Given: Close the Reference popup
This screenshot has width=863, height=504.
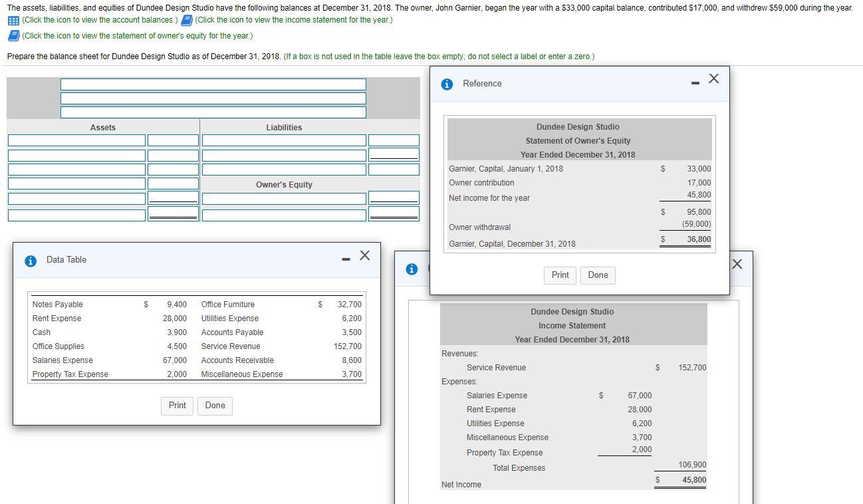Looking at the screenshot, I should (713, 78).
